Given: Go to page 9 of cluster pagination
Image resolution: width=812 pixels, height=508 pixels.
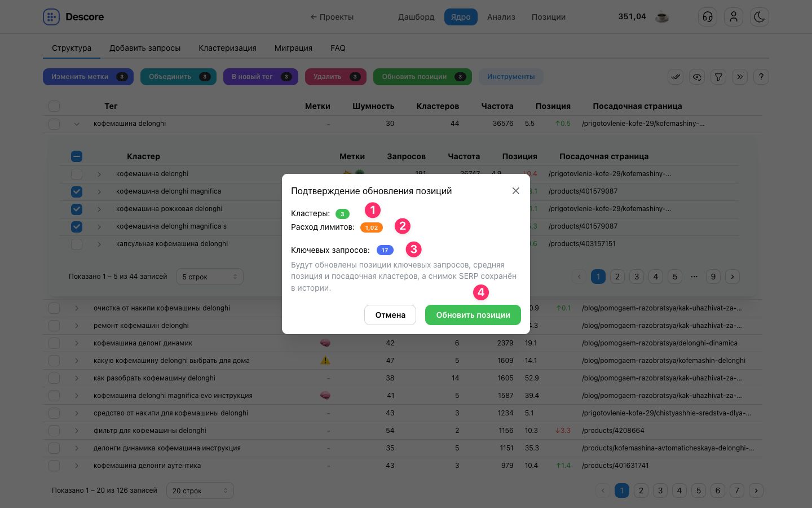Looking at the screenshot, I should click(x=713, y=277).
